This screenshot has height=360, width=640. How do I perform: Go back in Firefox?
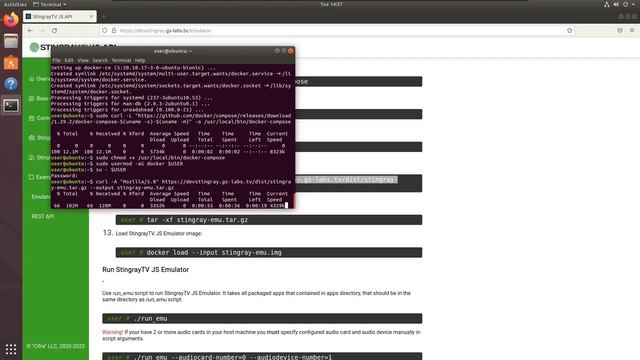tap(30, 31)
